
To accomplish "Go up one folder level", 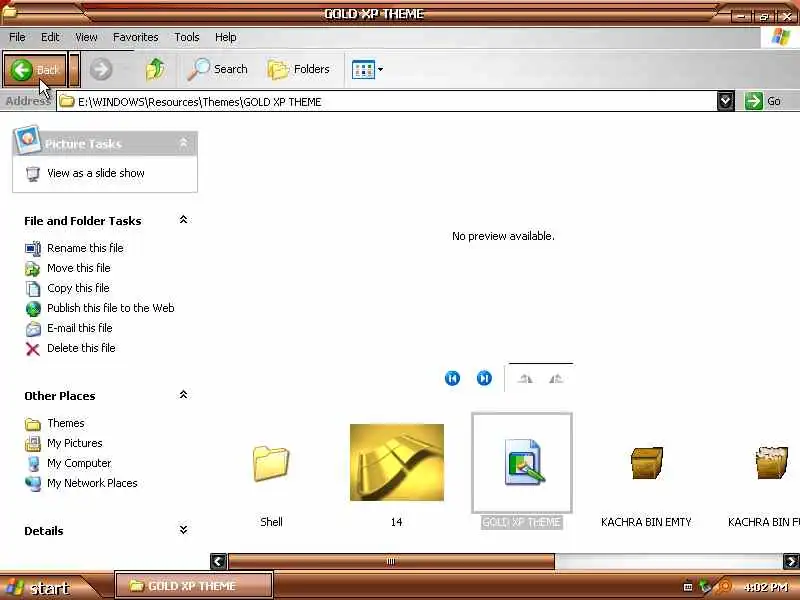I will (x=156, y=69).
